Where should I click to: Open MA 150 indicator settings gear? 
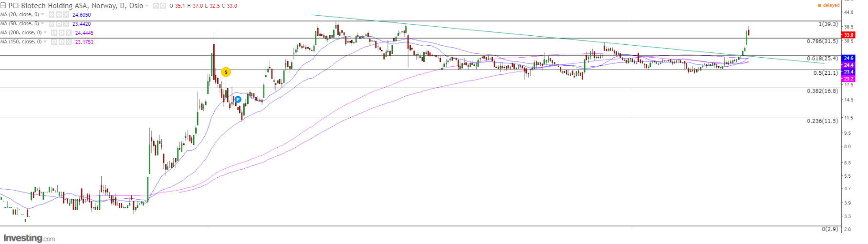[62, 42]
